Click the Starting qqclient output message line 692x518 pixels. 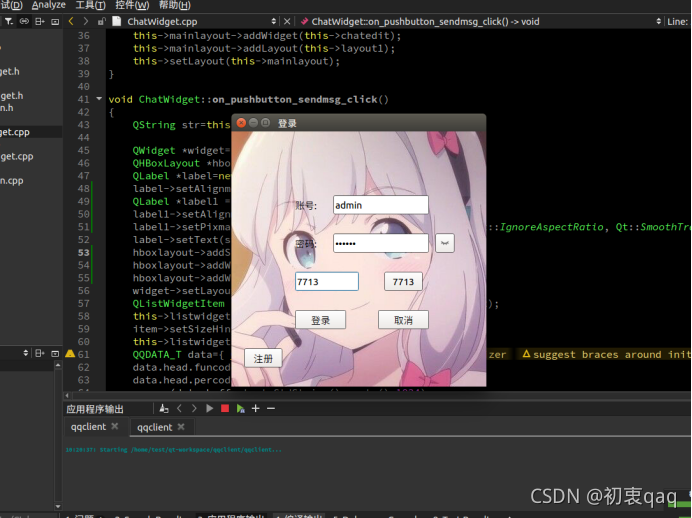[173, 450]
